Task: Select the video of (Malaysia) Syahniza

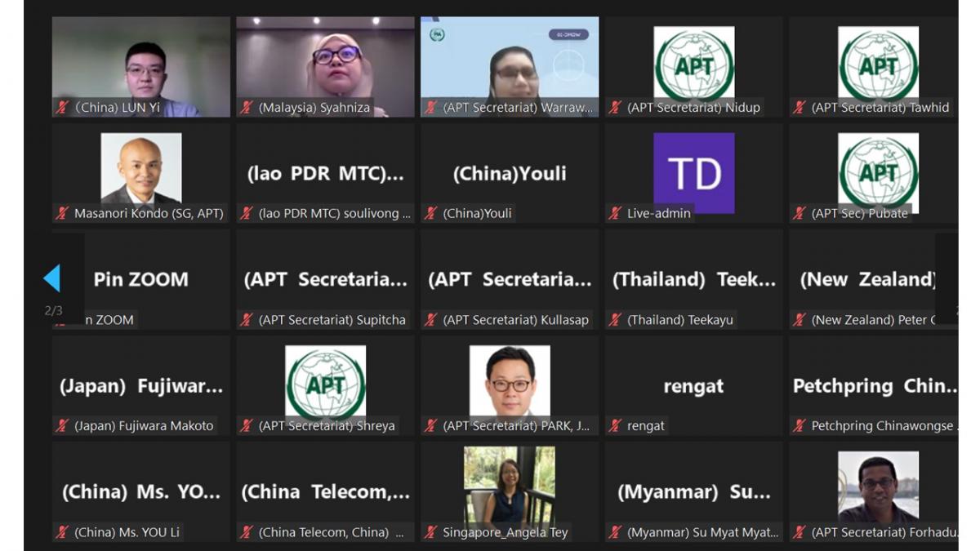Action: click(325, 67)
